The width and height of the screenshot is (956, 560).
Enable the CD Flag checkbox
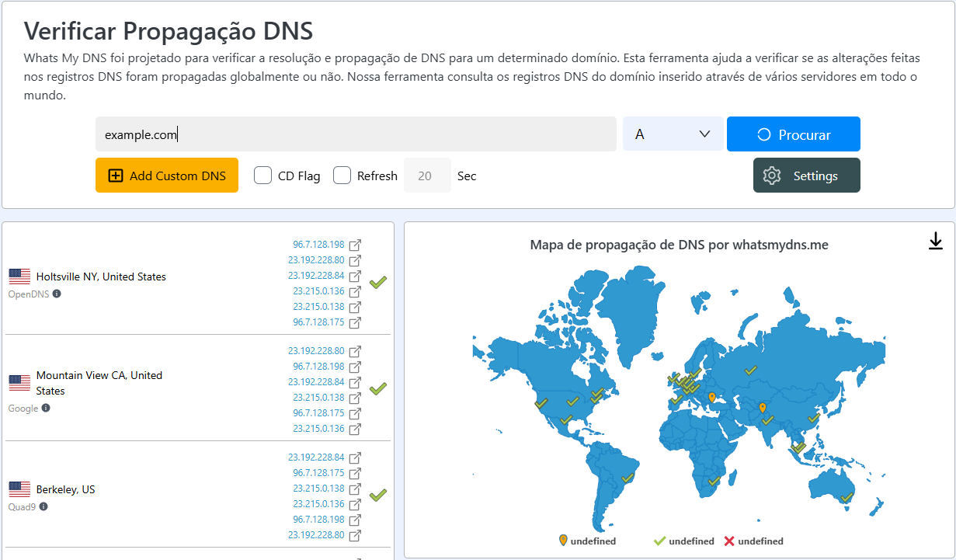point(262,175)
